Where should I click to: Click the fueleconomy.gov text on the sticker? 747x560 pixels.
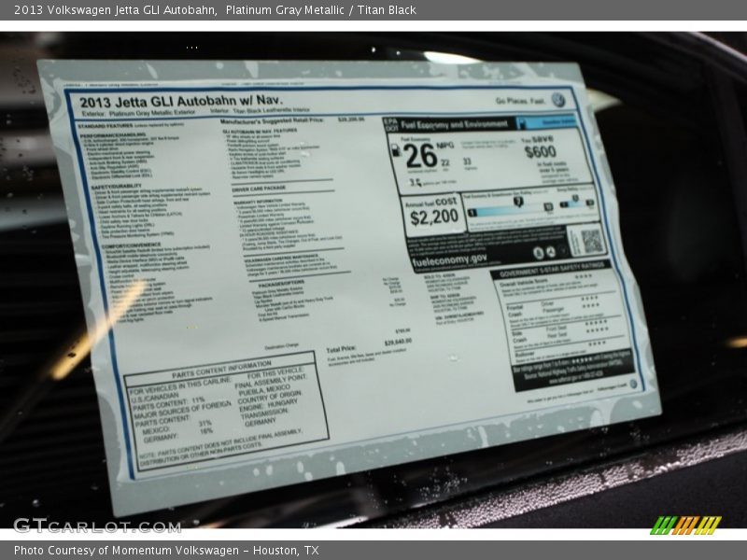pos(449,260)
